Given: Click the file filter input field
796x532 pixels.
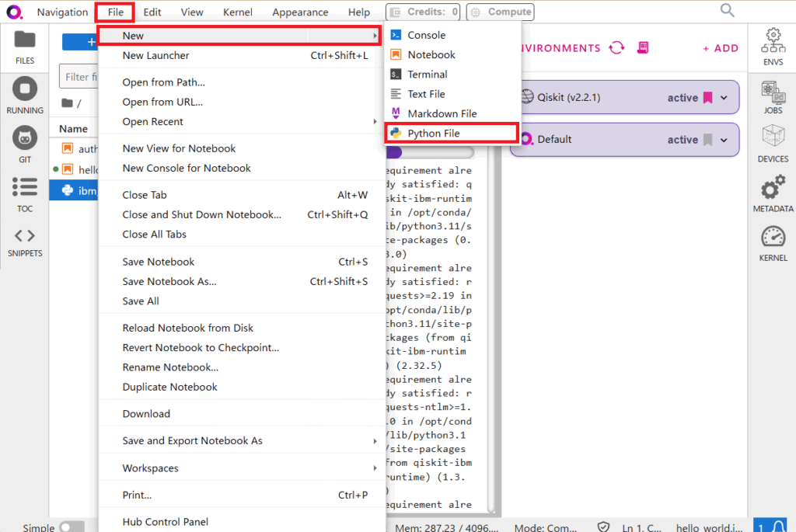Looking at the screenshot, I should pyautogui.click(x=78, y=77).
